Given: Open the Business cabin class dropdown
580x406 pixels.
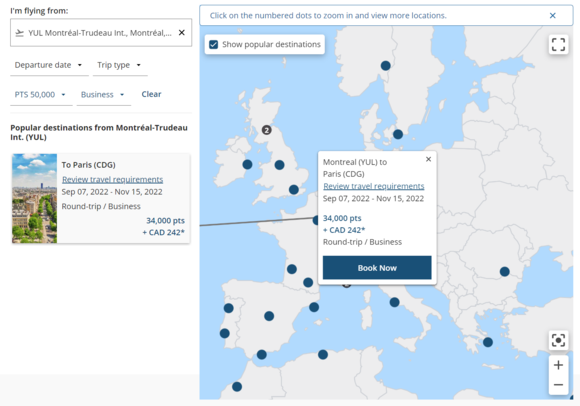Looking at the screenshot, I should click(x=104, y=95).
